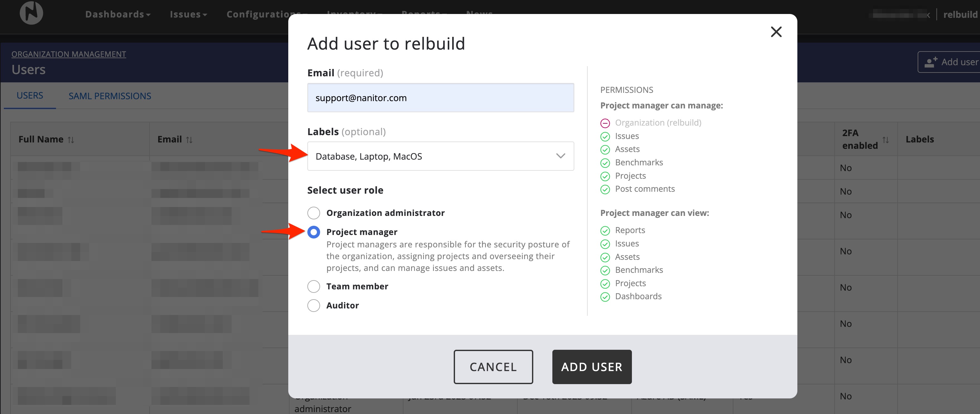Open the ORGANIZATION MANAGEMENT link

pyautogui.click(x=68, y=54)
